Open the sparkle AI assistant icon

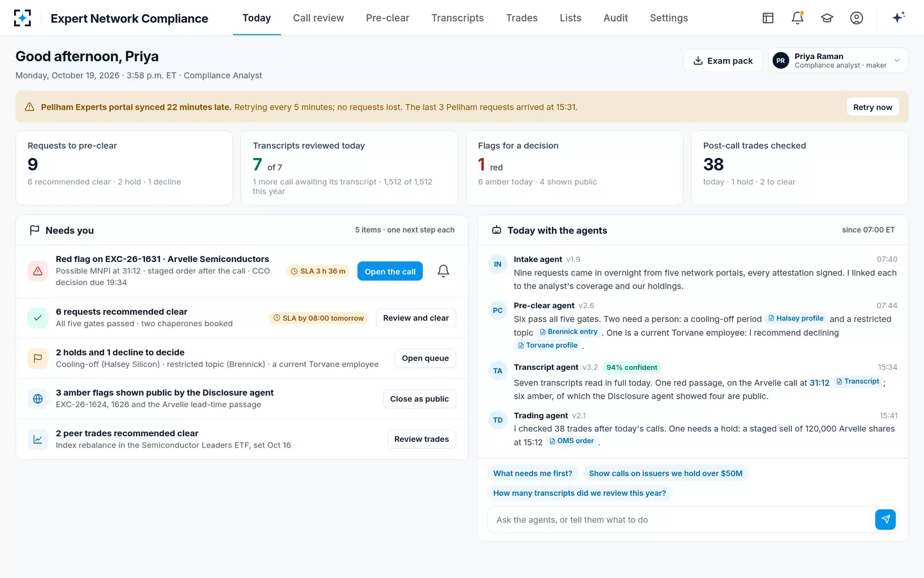[898, 17]
